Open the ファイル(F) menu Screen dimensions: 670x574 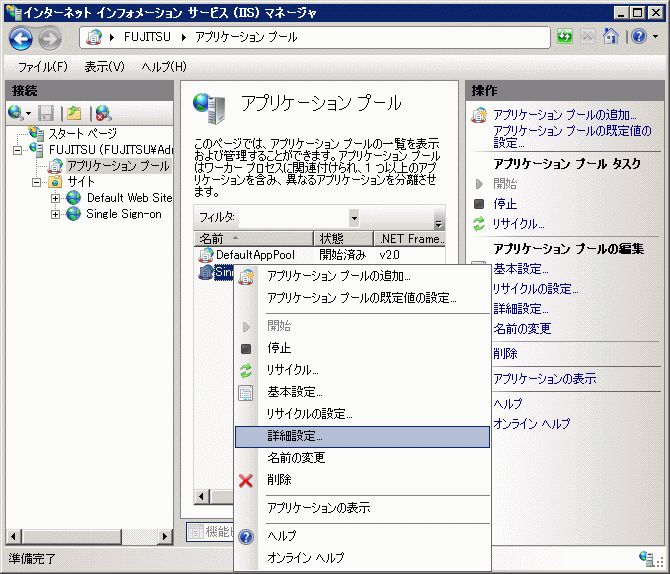pos(43,67)
